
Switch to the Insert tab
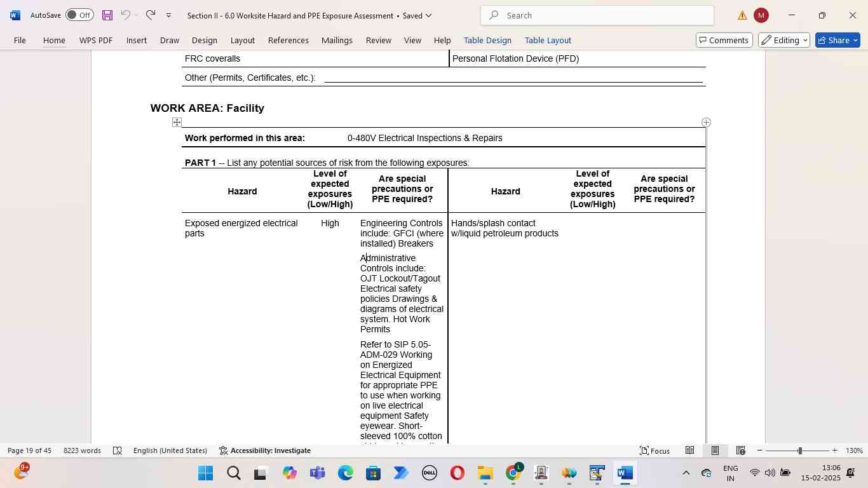coord(137,40)
